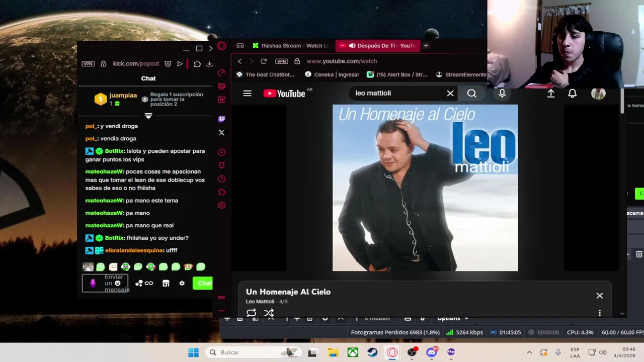
Task: Show hidden system tray icons chevron
Action: (529, 352)
